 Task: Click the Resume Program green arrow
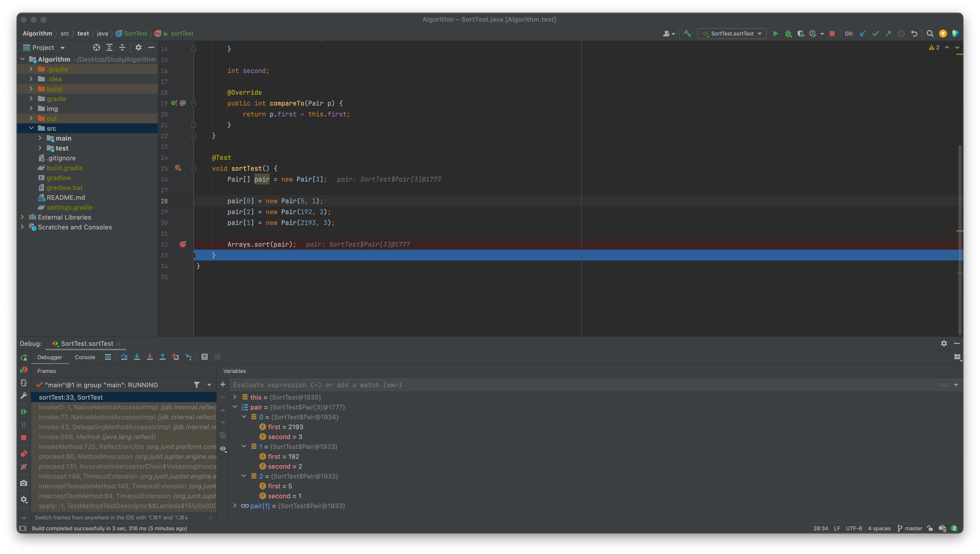[24, 412]
